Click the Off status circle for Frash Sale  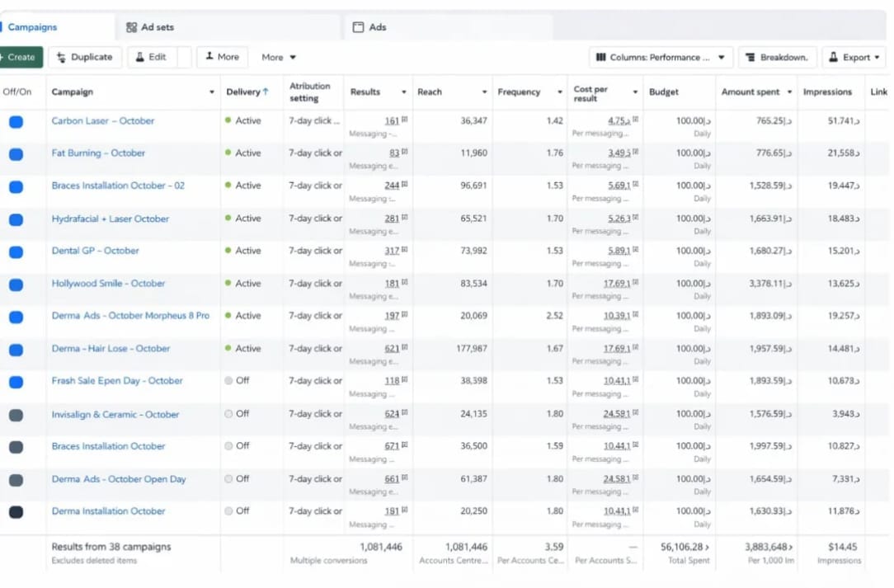pos(228,380)
